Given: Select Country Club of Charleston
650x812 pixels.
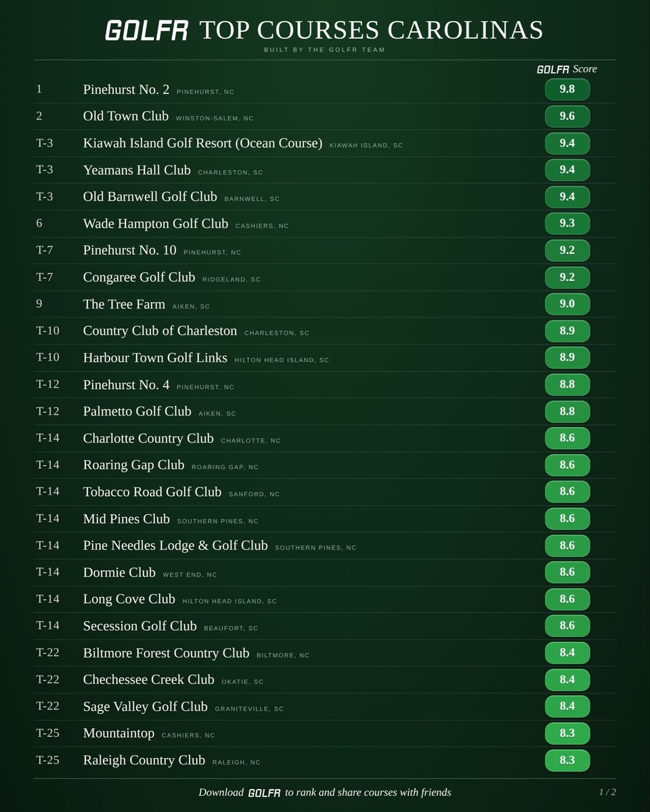Looking at the screenshot, I should pyautogui.click(x=160, y=331).
